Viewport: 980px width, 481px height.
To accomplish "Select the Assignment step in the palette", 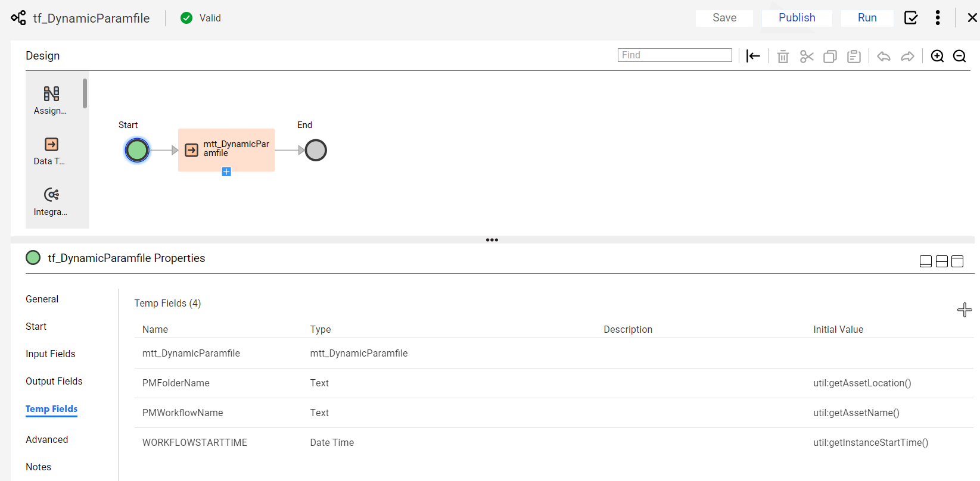I will click(x=51, y=101).
